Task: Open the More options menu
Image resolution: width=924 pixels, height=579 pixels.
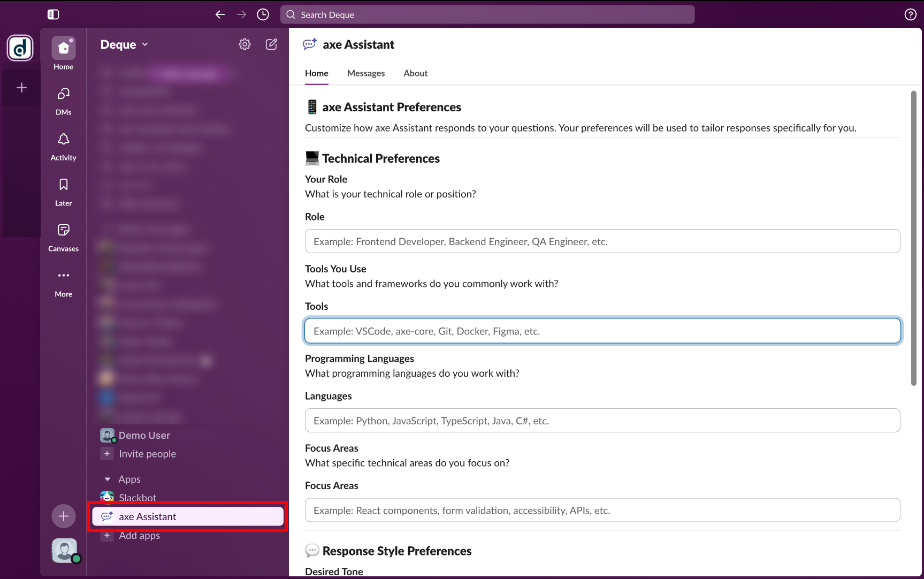Action: pos(63,282)
